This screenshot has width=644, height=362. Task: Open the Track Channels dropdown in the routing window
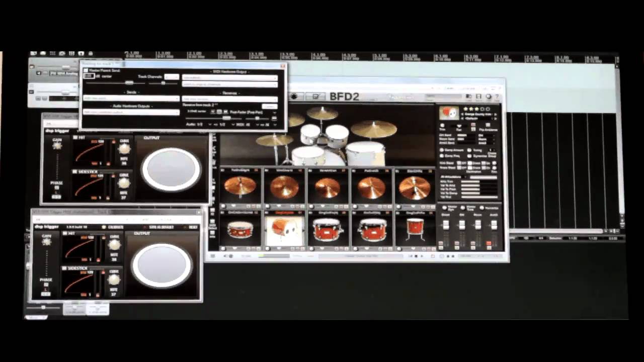[x=172, y=76]
